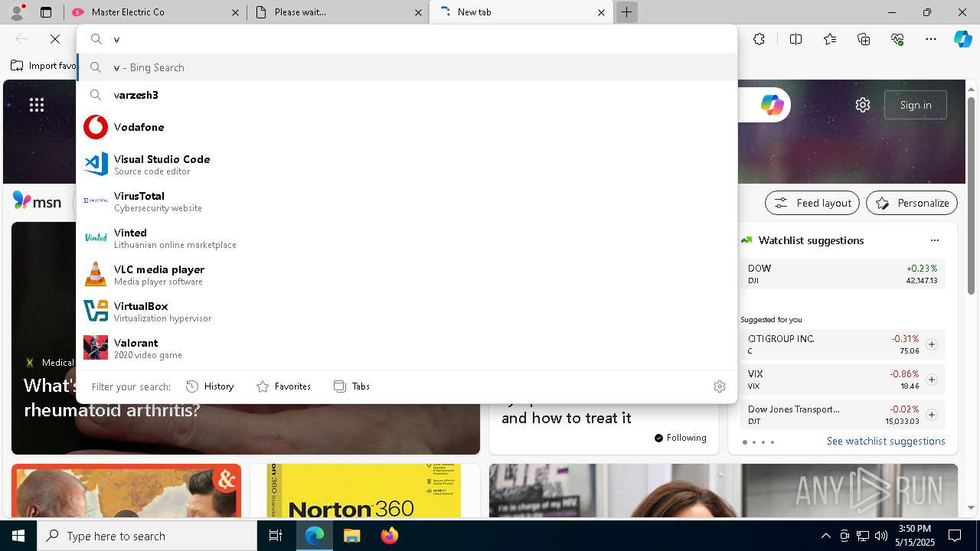This screenshot has width=980, height=551.
Task: Click See watchlist suggestions link
Action: pos(886,441)
